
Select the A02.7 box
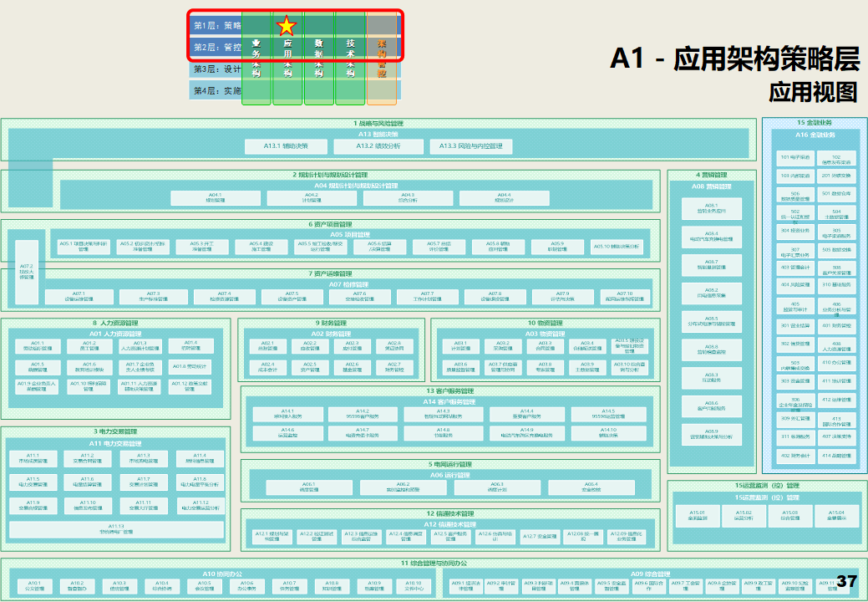pos(394,367)
